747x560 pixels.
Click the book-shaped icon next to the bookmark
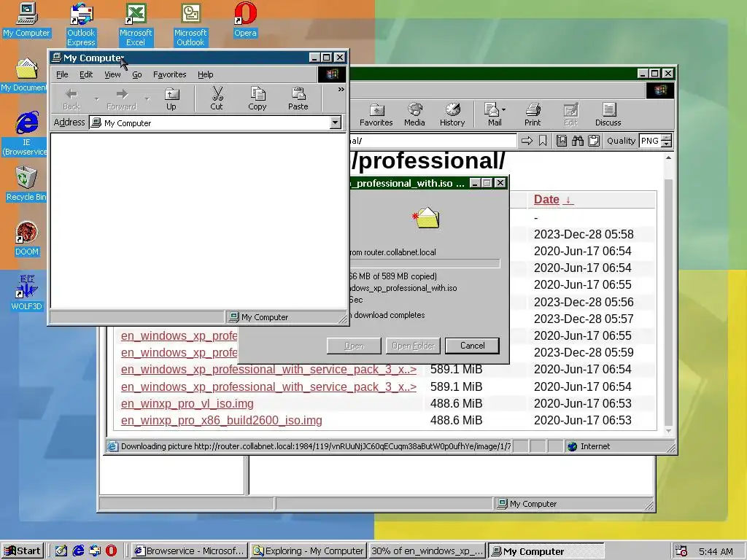(x=562, y=141)
